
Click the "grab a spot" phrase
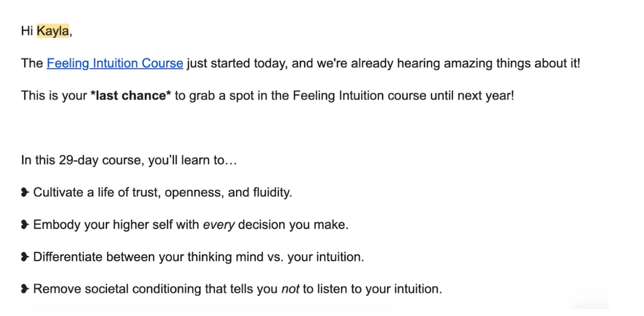coord(223,96)
